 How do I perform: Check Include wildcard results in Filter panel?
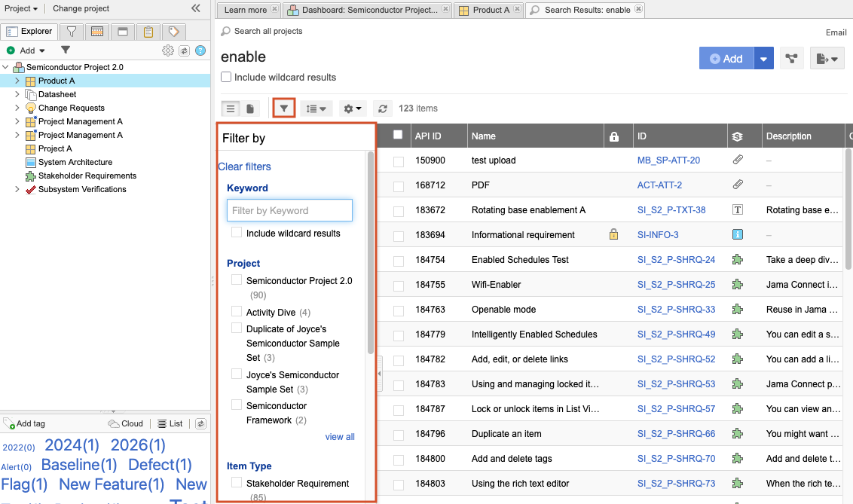coord(237,232)
